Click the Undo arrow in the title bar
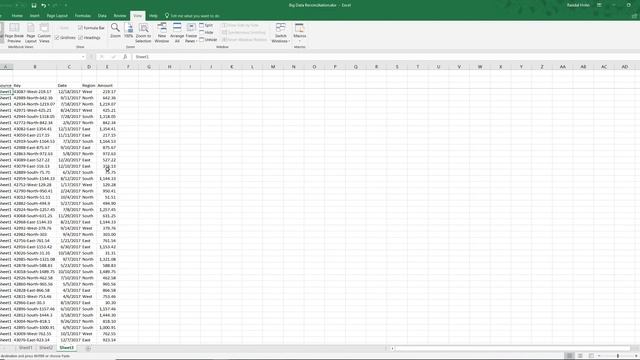This screenshot has height=360, width=640. pyautogui.click(x=43, y=5)
